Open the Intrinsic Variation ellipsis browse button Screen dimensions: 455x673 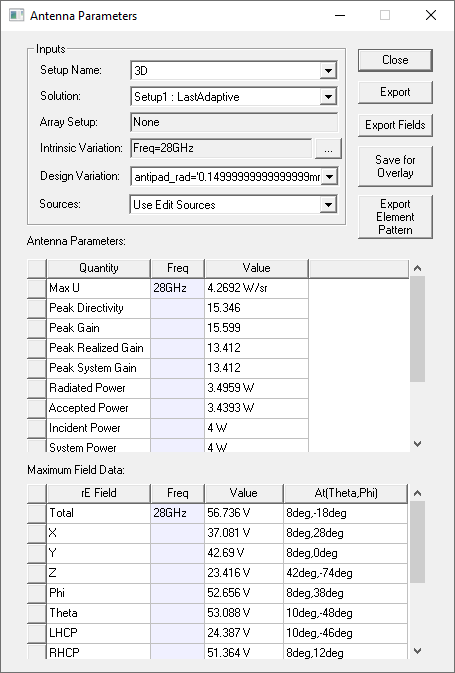pos(328,149)
